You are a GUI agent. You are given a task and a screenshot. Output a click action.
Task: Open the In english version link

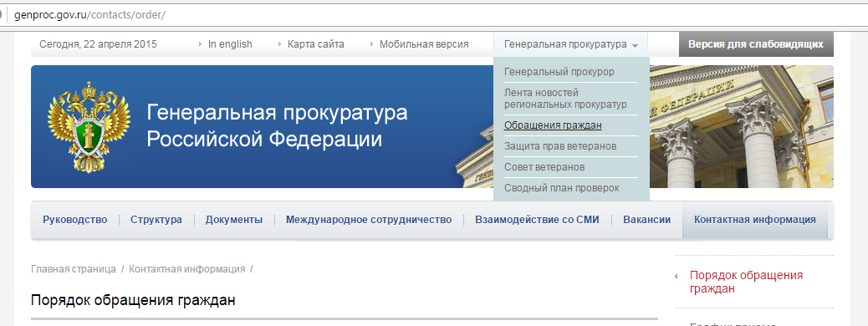pos(230,44)
